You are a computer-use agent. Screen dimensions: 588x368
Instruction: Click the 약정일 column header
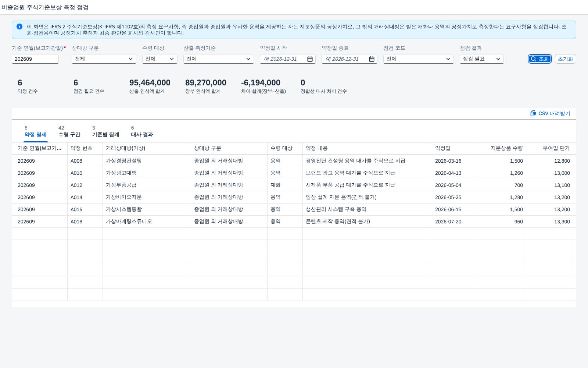[455, 148]
